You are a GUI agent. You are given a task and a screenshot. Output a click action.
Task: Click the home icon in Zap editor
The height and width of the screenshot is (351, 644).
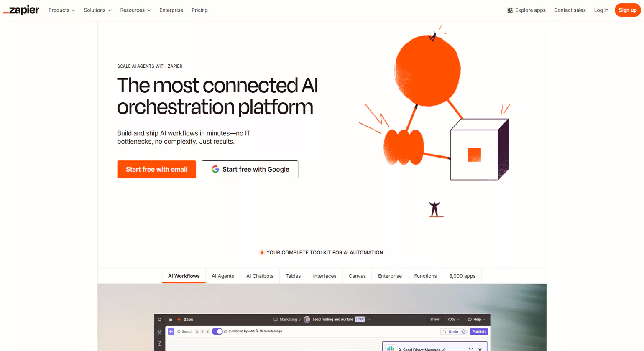[x=159, y=320]
